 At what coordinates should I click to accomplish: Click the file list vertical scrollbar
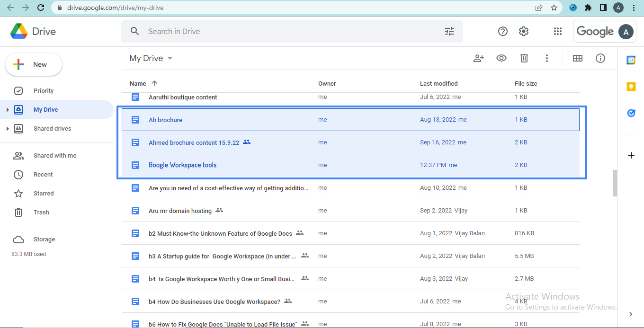click(615, 183)
